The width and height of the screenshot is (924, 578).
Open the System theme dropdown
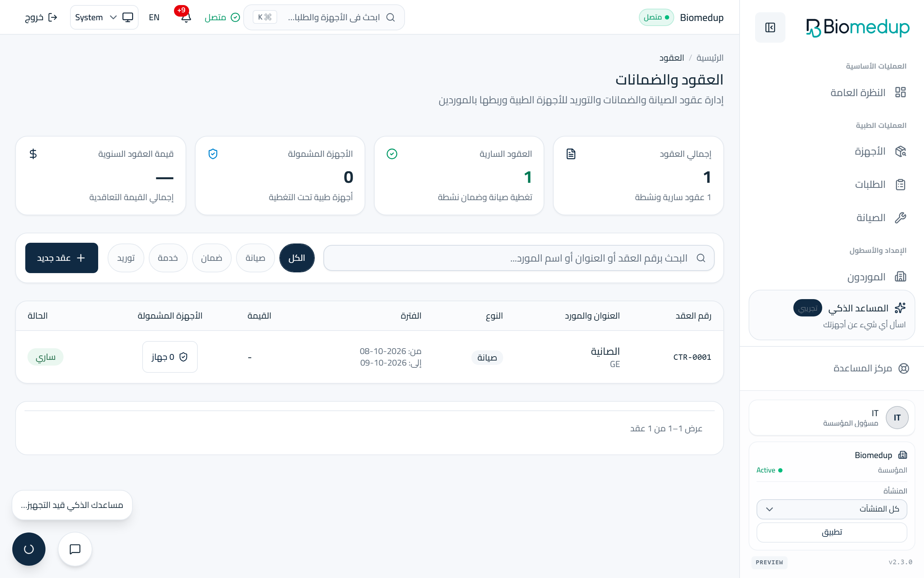tap(104, 17)
